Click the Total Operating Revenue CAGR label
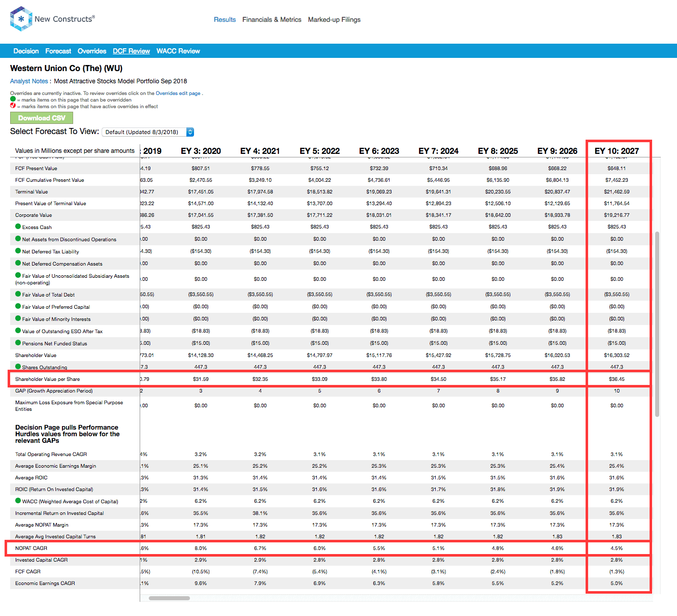This screenshot has width=677, height=616. (x=51, y=455)
